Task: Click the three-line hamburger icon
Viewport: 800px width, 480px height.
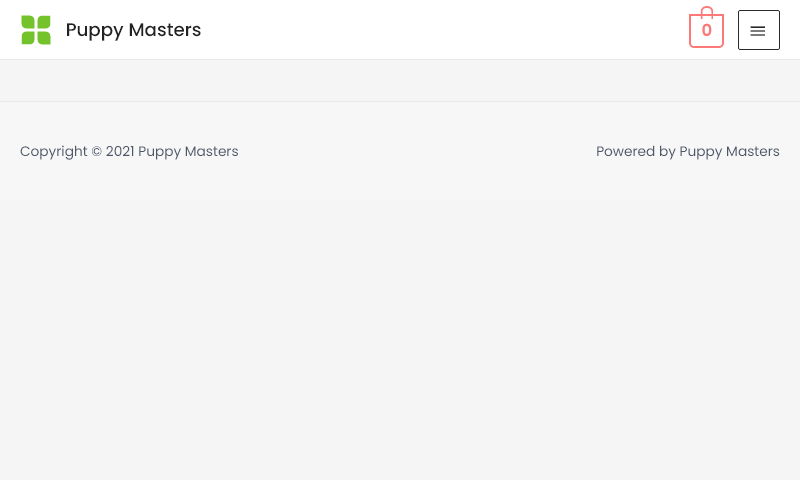Action: coord(758,31)
